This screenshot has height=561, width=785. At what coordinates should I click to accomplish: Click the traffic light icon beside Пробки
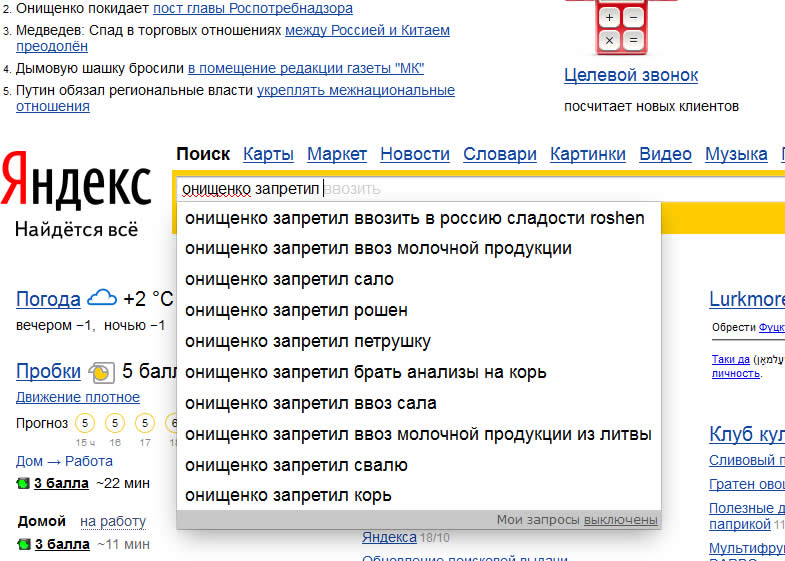pyautogui.click(x=101, y=372)
